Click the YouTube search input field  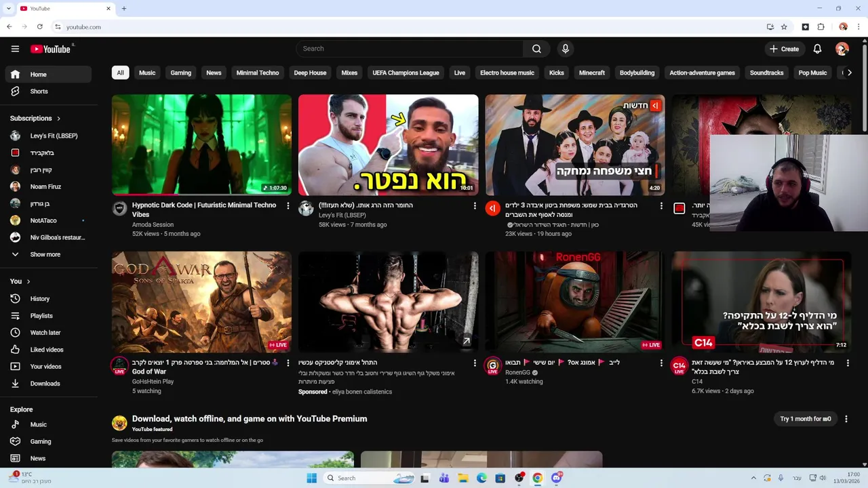[410, 49]
